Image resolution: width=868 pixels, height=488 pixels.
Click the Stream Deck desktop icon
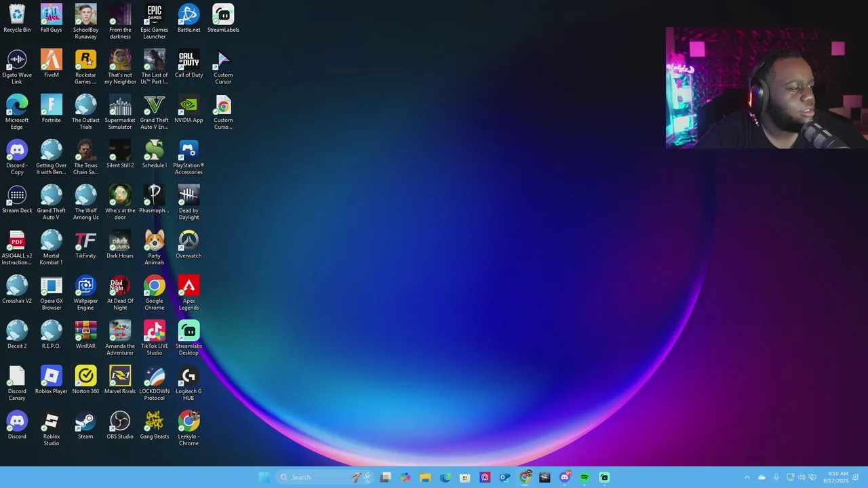pos(17,199)
